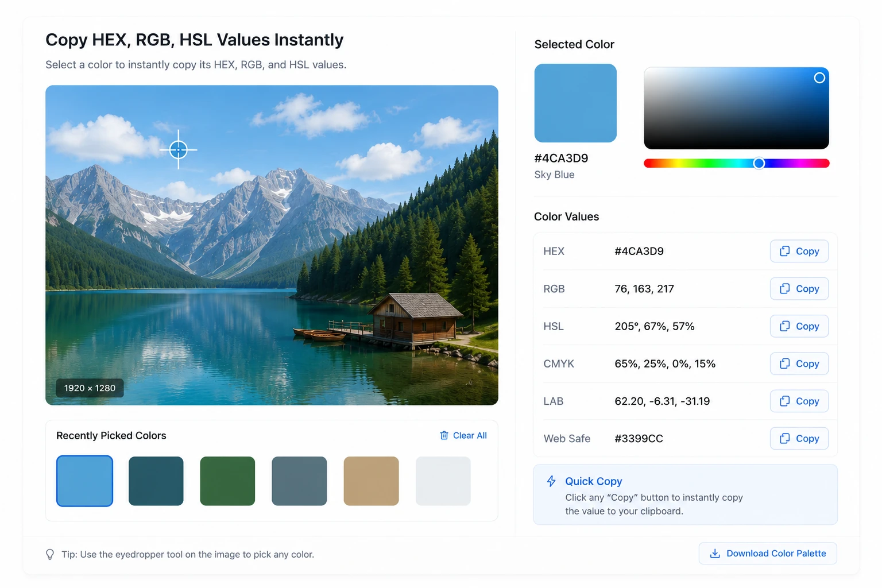Screen dimensions: 882x588
Task: Click the eyedropper crosshair on the image
Action: (x=179, y=150)
